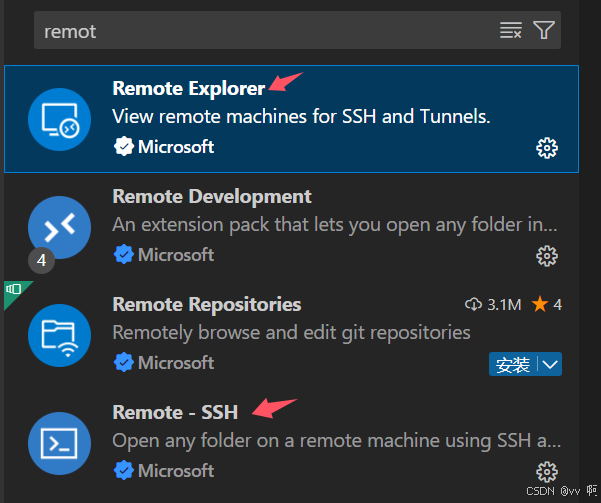
Task: Click the Remote Repositories 3.1M download count
Action: 493,305
